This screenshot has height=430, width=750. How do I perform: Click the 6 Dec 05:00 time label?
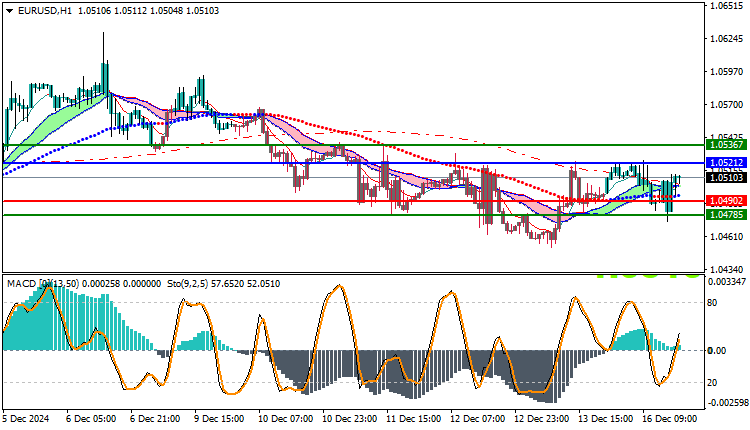tap(91, 419)
